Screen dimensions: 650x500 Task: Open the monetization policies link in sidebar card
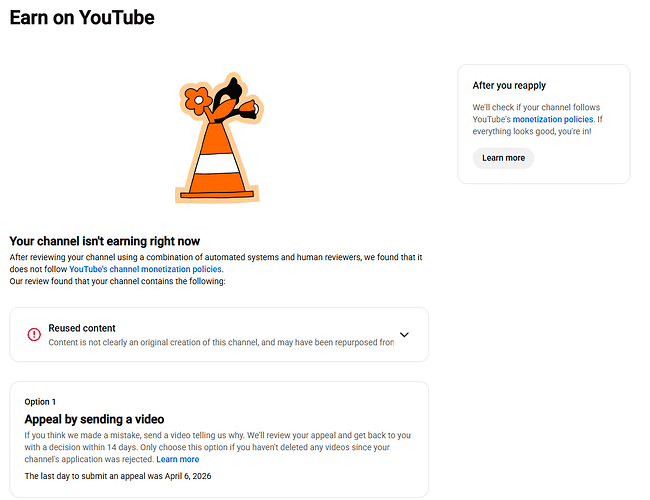pos(553,119)
